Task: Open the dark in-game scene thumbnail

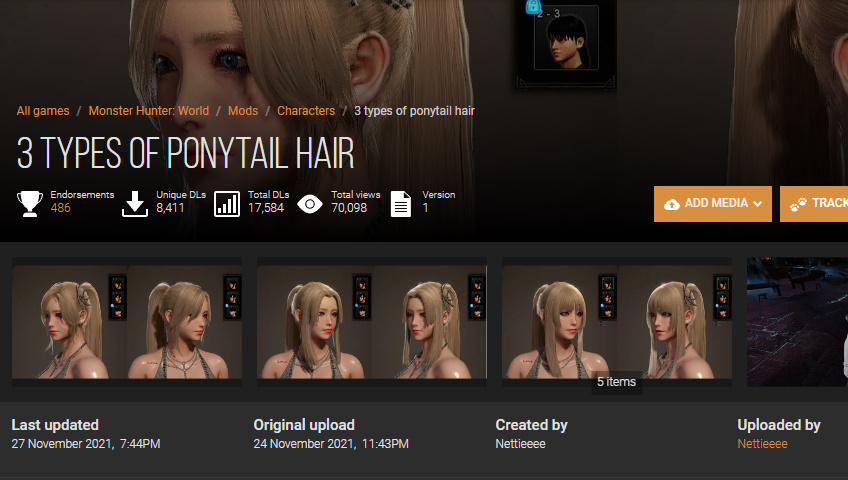Action: point(797,322)
